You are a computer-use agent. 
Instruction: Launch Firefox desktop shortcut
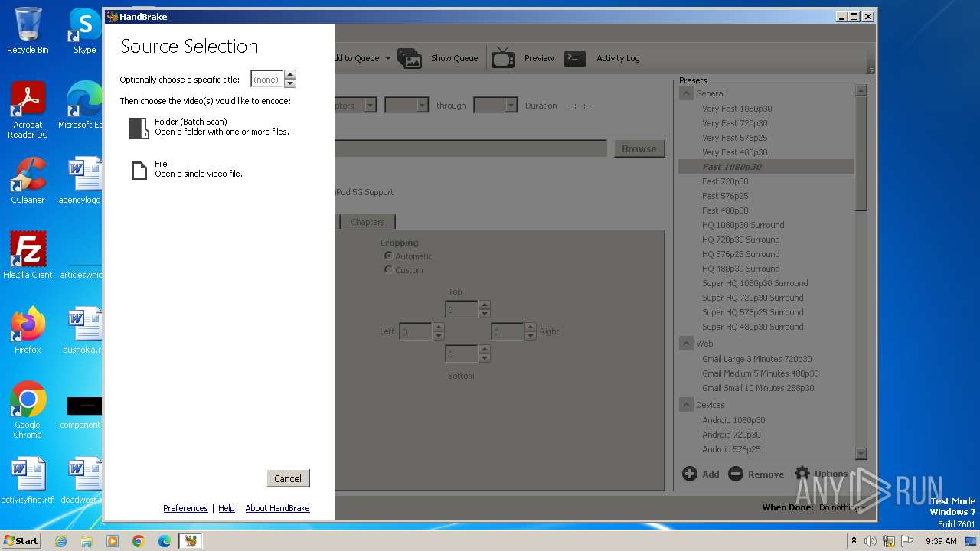click(28, 331)
